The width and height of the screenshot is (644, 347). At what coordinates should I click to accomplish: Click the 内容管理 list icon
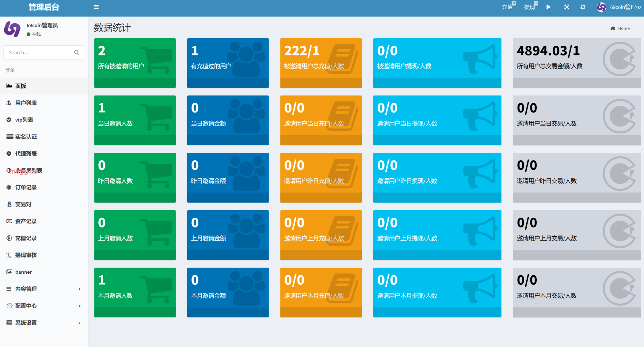point(9,289)
